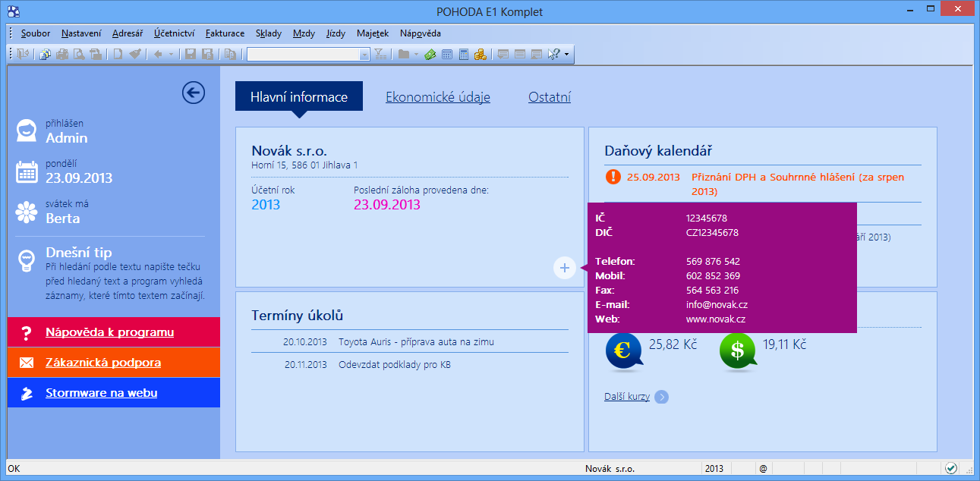Click the DIČ value CZ12345678

coord(712,233)
